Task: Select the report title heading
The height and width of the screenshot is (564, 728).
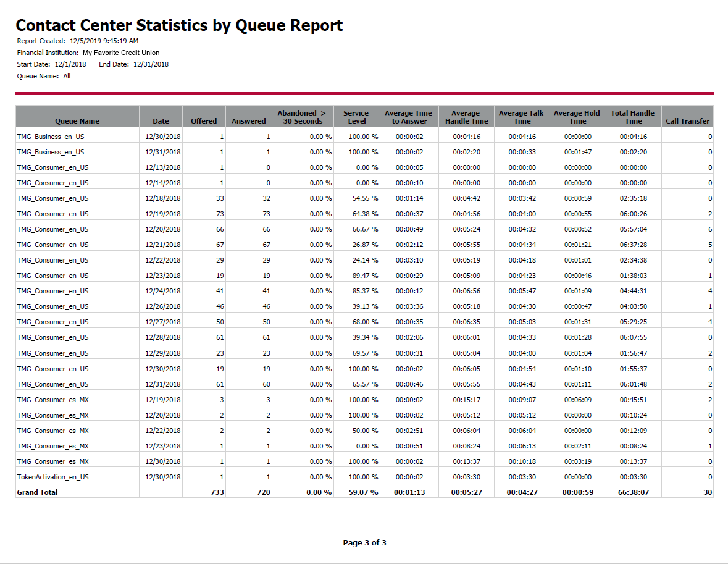Action: pyautogui.click(x=179, y=25)
